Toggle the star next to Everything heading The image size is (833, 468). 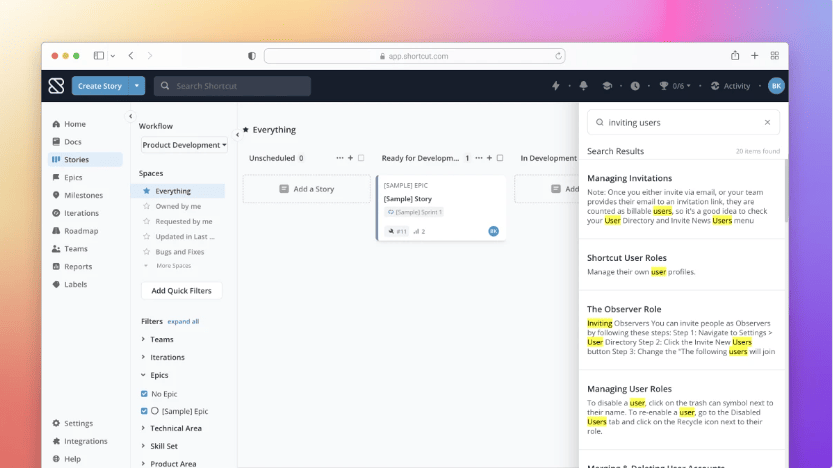coord(245,130)
